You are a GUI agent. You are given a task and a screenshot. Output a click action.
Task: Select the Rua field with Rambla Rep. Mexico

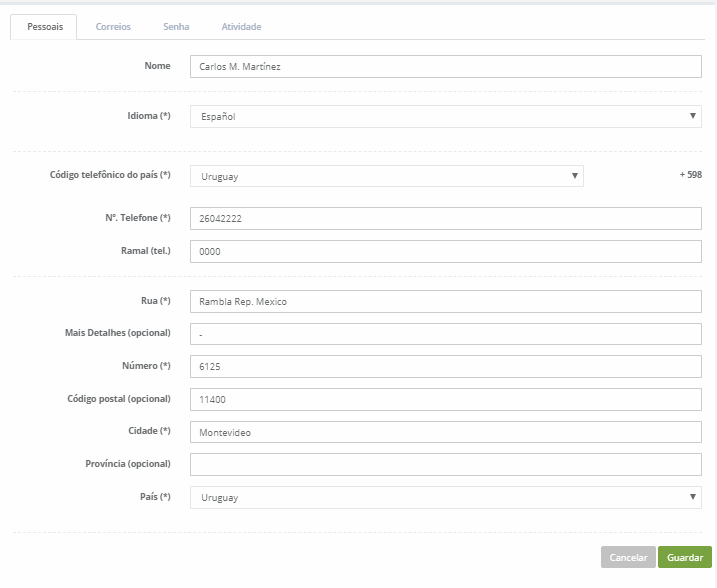coord(445,302)
